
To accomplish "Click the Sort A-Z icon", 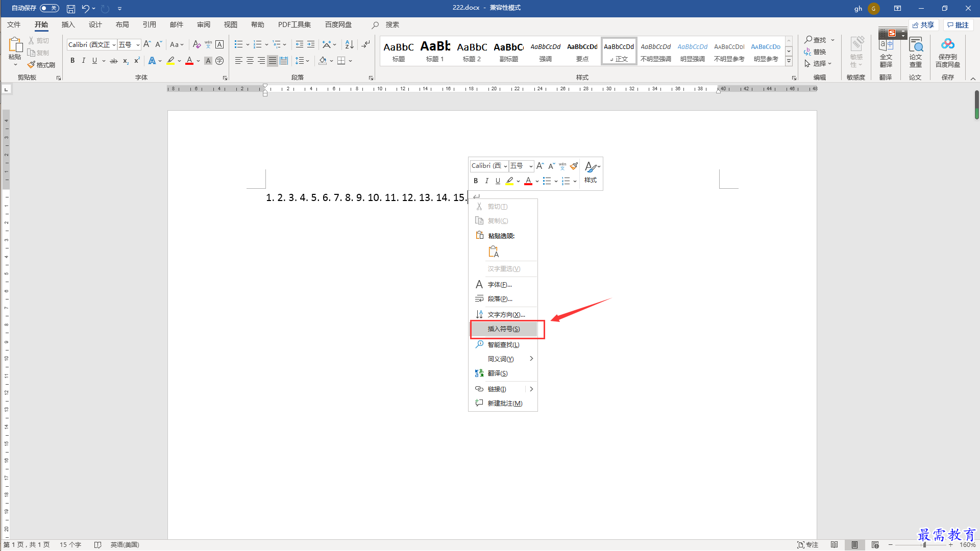I will point(350,45).
